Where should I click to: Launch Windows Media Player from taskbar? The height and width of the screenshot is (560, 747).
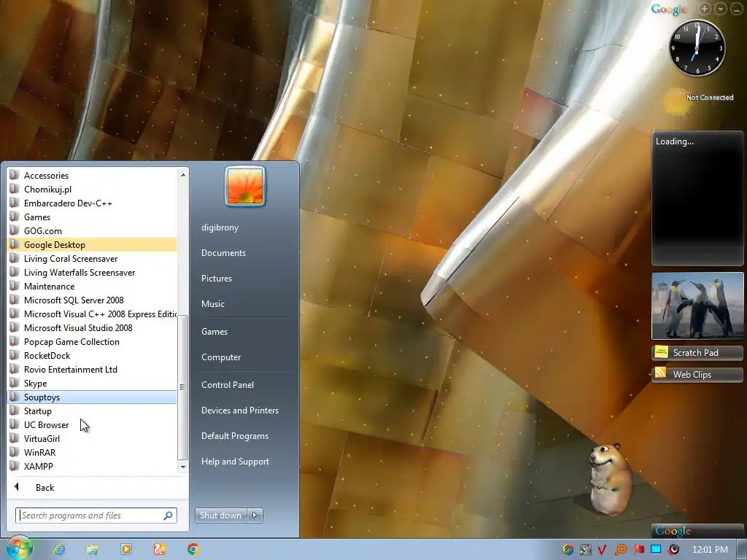(126, 549)
